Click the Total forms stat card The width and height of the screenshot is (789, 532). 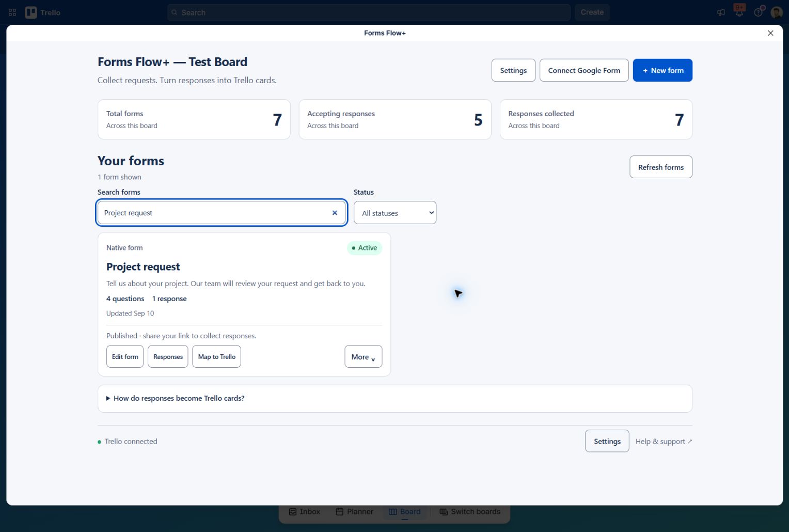(194, 119)
